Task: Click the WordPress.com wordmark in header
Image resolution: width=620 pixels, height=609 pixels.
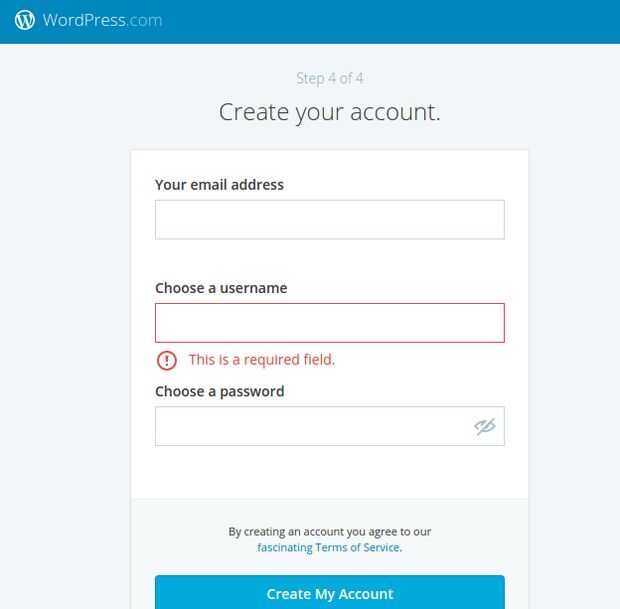Action: (102, 20)
